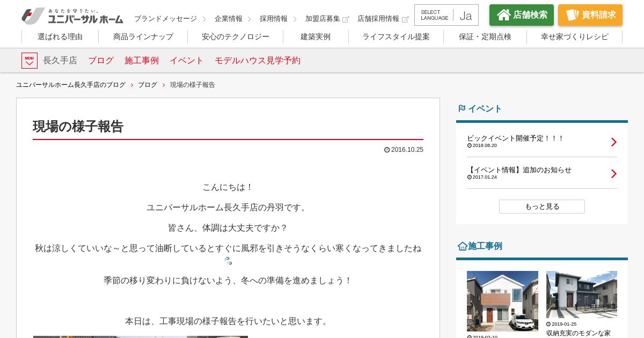Select 安心のテクノロジー menu item

click(236, 37)
